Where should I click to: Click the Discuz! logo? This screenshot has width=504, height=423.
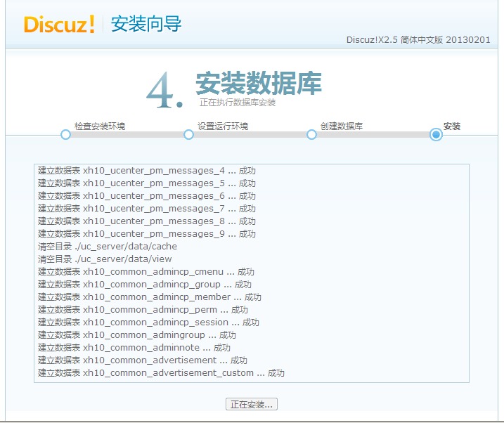click(60, 24)
